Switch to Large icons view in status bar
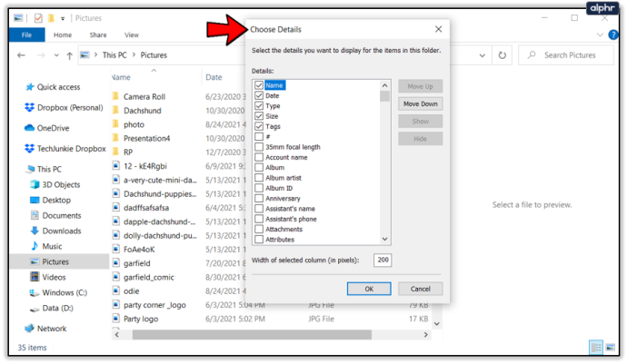 tap(611, 348)
